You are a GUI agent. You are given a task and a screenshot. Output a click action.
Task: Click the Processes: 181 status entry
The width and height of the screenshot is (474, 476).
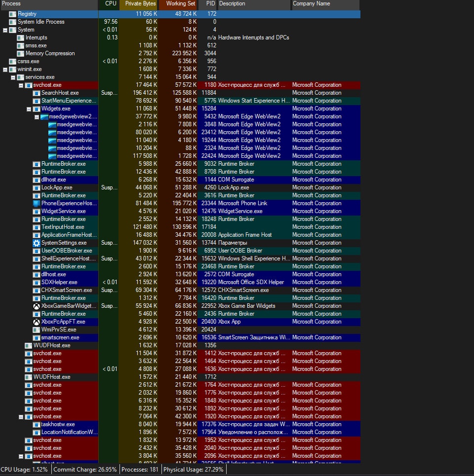point(140,470)
